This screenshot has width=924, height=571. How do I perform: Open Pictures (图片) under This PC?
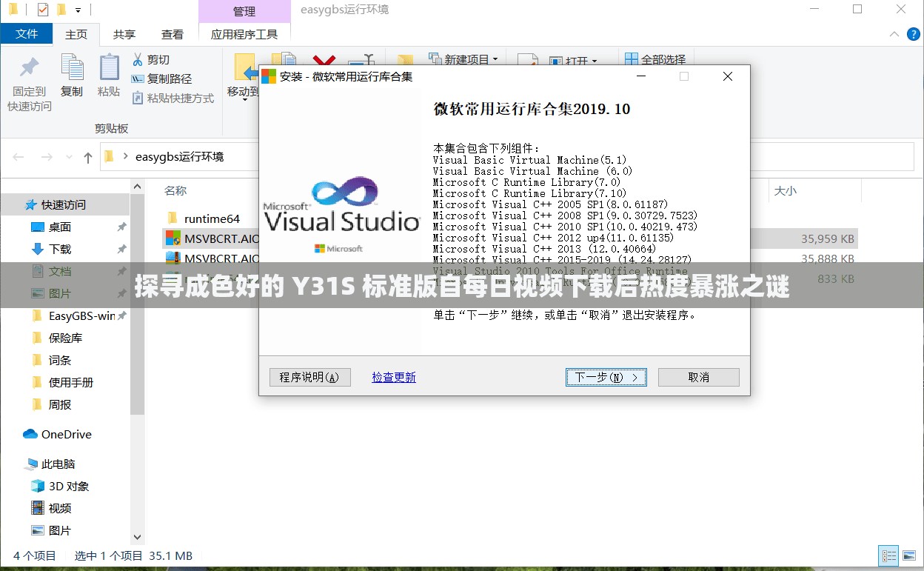(x=51, y=530)
